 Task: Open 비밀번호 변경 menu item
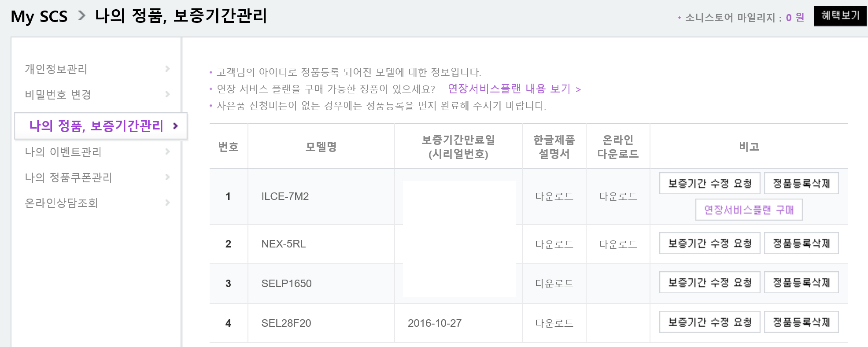tap(58, 95)
